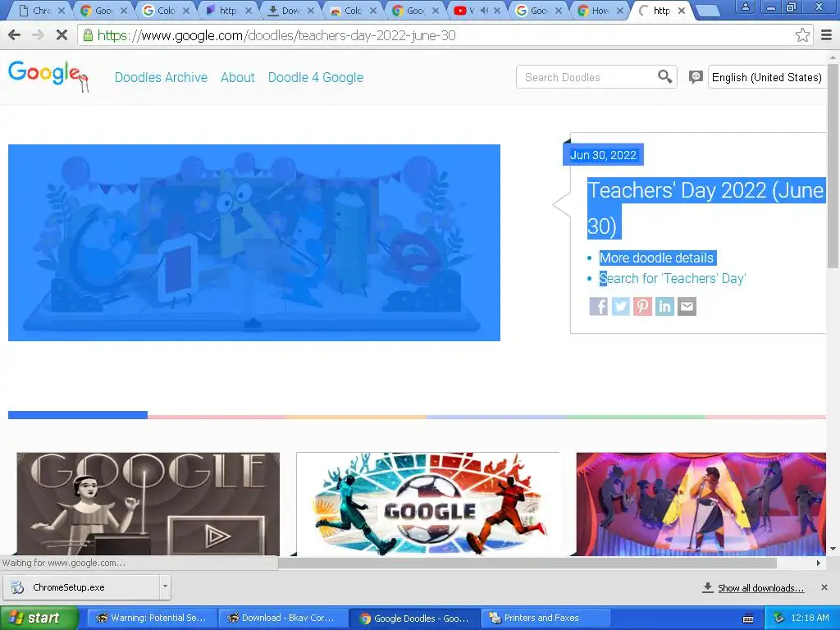This screenshot has height=630, width=840.
Task: Switch to the 'How' tab
Action: (601, 10)
